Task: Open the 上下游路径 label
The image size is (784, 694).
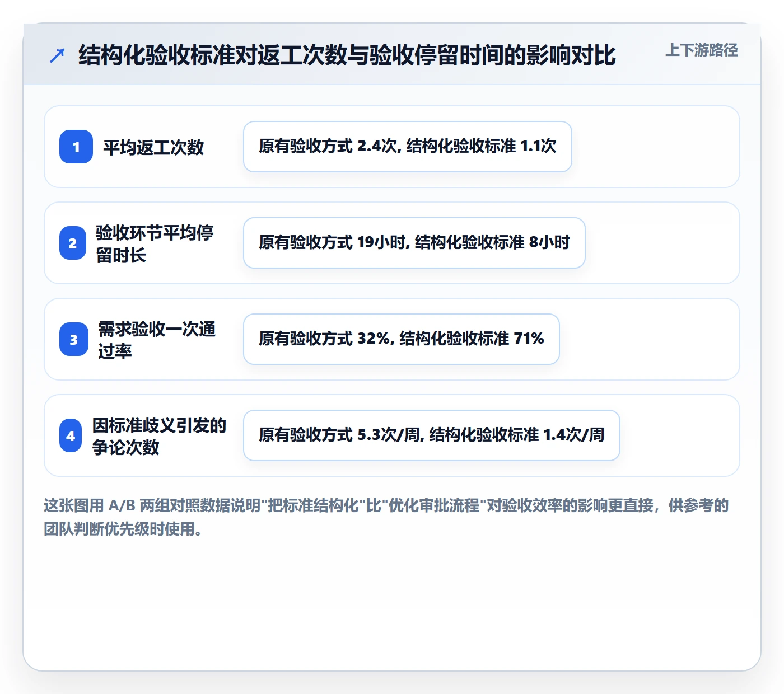Action: 702,50
